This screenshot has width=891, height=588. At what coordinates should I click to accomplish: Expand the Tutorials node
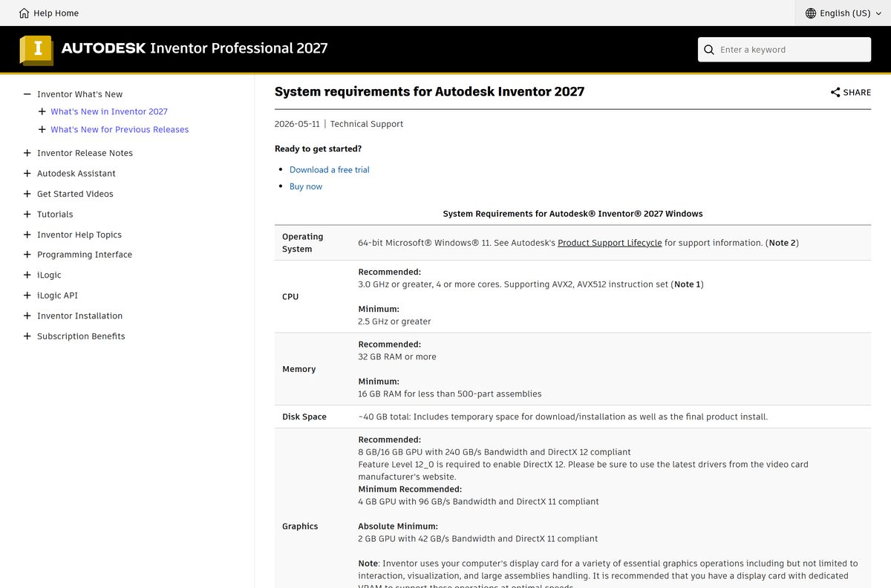tap(27, 214)
